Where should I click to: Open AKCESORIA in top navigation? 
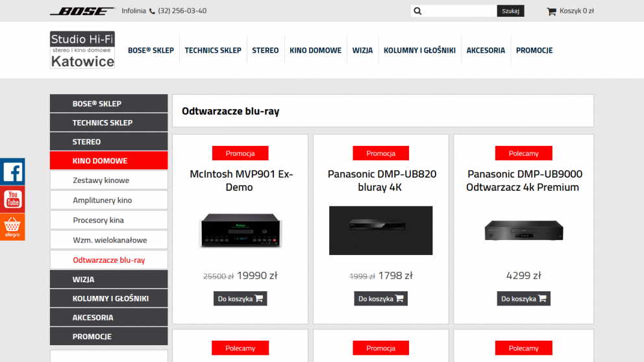[x=486, y=51]
